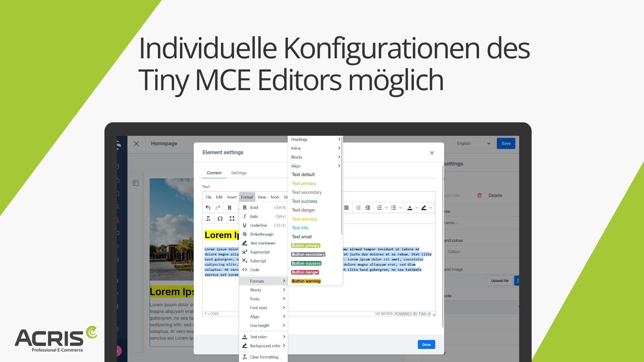
Task: Open the Line height submenu
Action: click(263, 325)
